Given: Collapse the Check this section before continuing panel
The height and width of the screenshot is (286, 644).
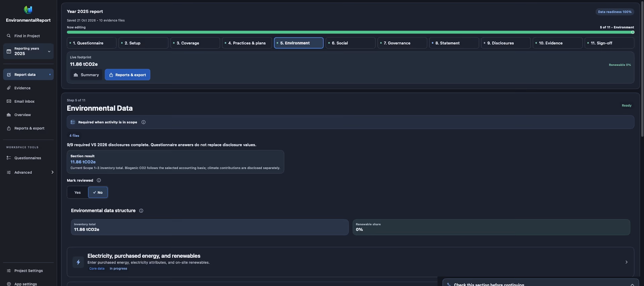Looking at the screenshot, I should (x=632, y=284).
